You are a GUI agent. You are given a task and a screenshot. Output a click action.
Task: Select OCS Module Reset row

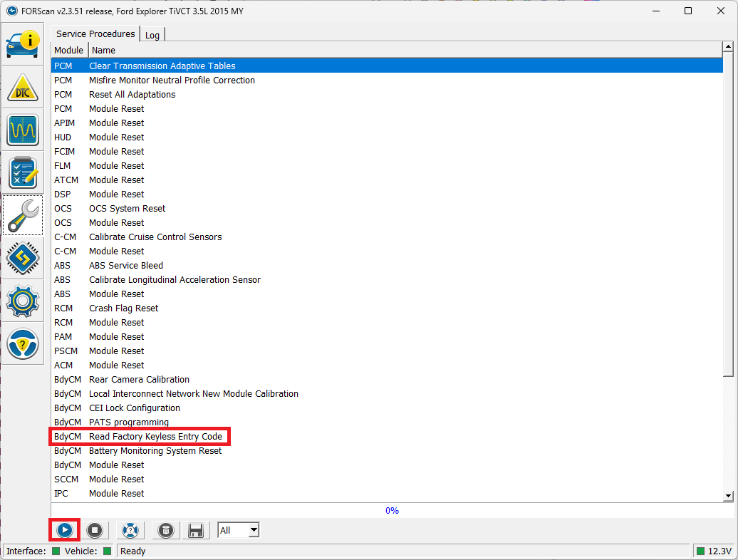(x=387, y=222)
